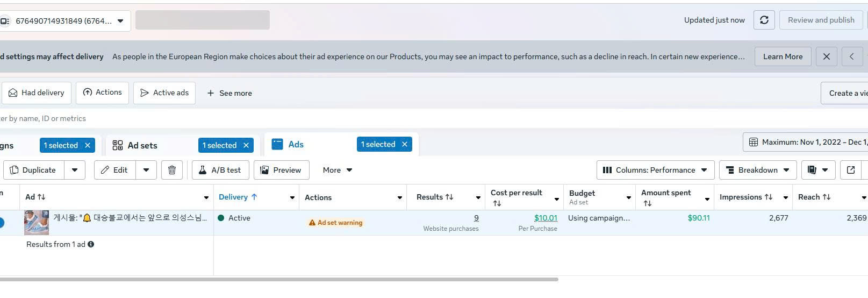
Task: Toggle the ad on/off switch in the row
Action: pyautogui.click(x=1, y=222)
